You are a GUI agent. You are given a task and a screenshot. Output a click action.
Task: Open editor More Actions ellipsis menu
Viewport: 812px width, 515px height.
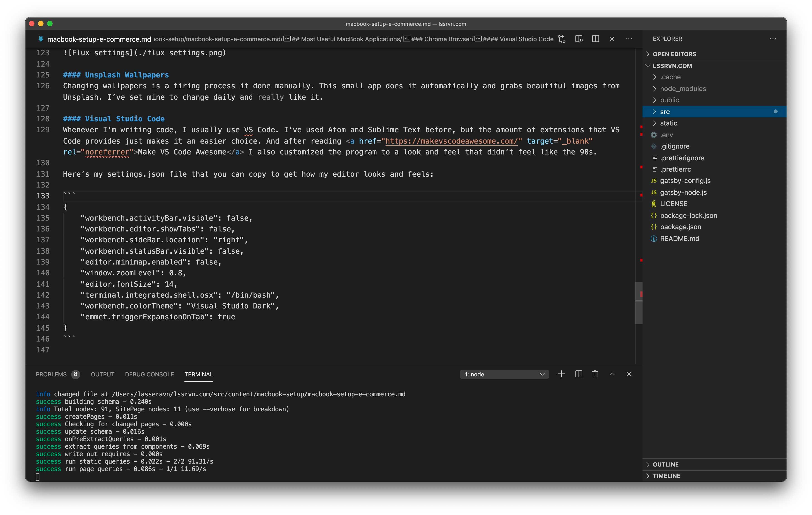click(x=629, y=39)
